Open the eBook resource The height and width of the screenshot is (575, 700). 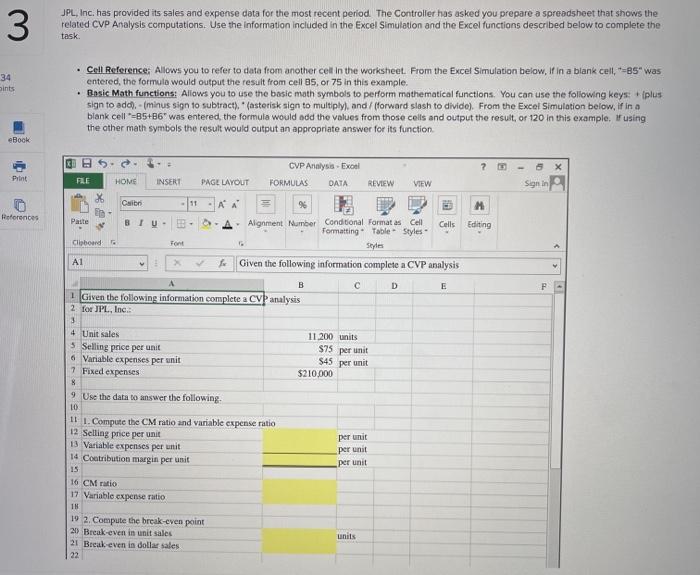[19, 132]
